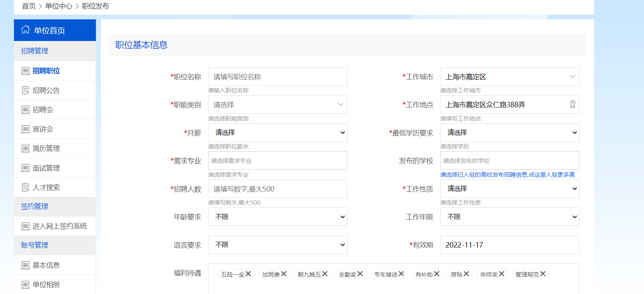Screen dimensions: 644x294
Task: Click the link to add more schools
Action: (507, 175)
